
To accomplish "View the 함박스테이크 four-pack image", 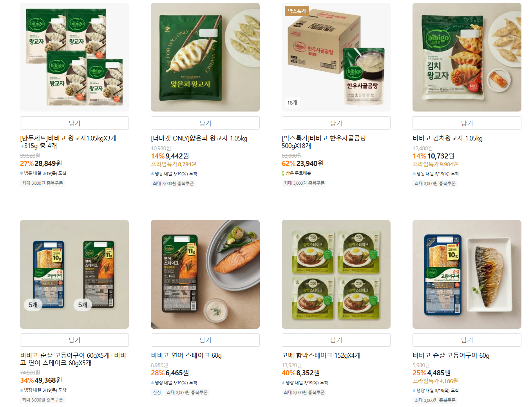I will 336,274.
